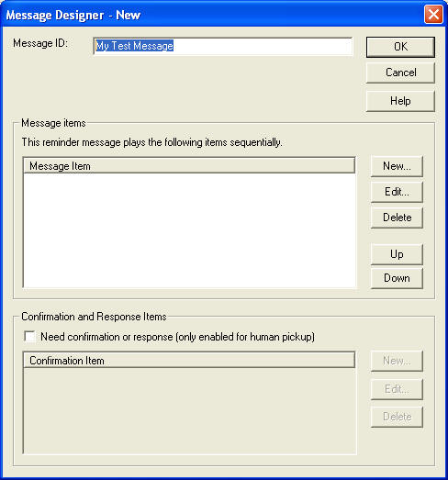Click inside the empty Confirmation Item list
448x480 pixels.
click(x=189, y=411)
